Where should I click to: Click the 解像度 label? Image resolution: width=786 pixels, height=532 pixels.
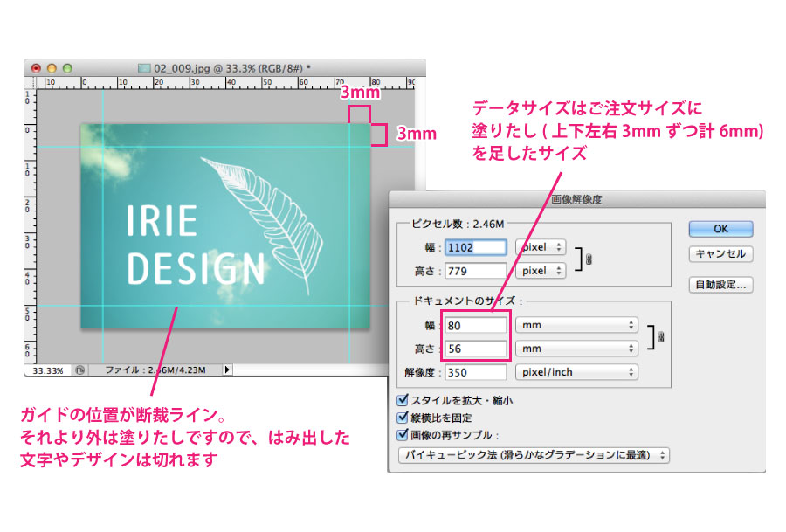pyautogui.click(x=423, y=372)
